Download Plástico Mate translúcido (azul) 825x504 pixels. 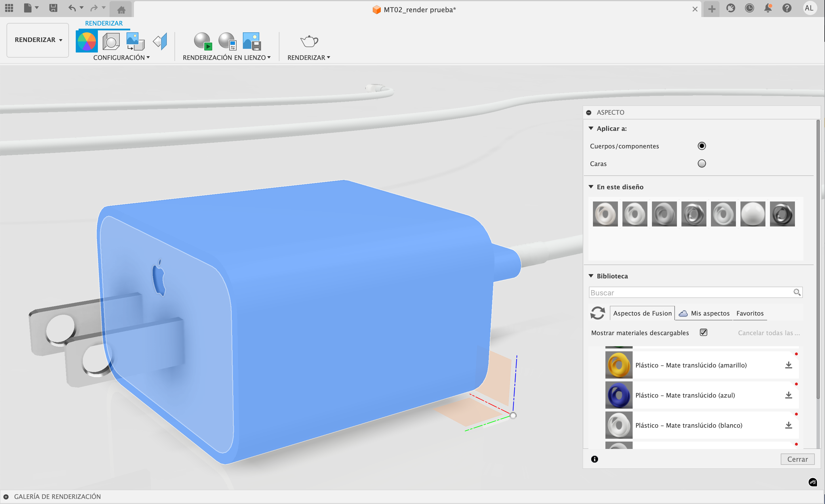point(788,395)
